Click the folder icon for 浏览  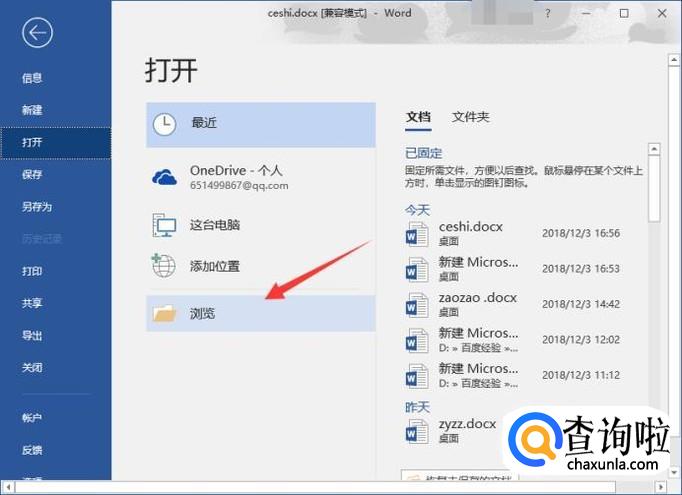click(164, 313)
